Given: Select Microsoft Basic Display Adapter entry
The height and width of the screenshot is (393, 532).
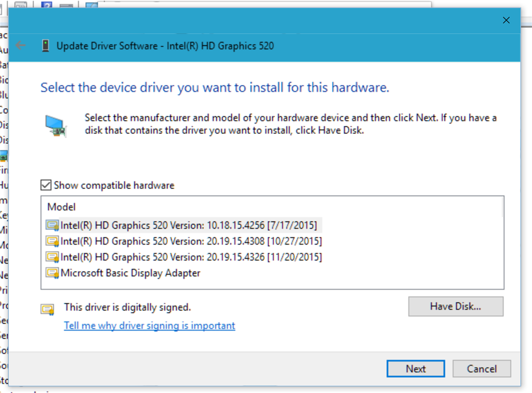Looking at the screenshot, I should point(130,273).
